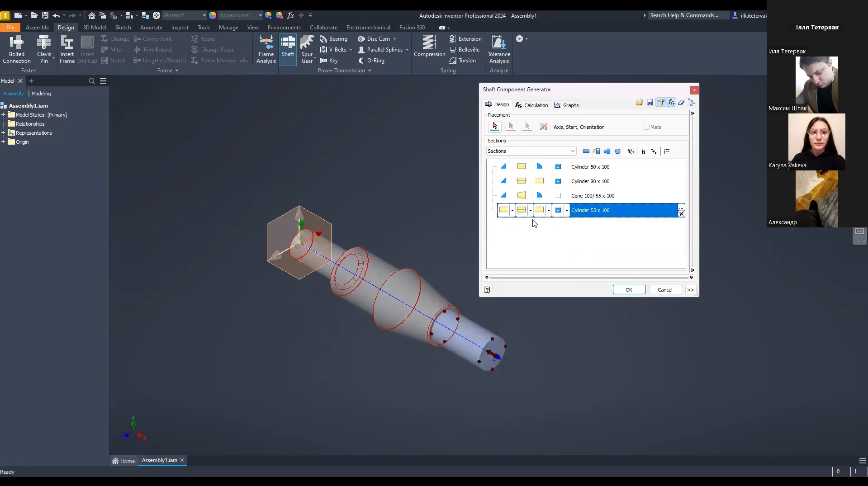This screenshot has width=868, height=486.
Task: Expand the Origin tree folder
Action: (3, 142)
